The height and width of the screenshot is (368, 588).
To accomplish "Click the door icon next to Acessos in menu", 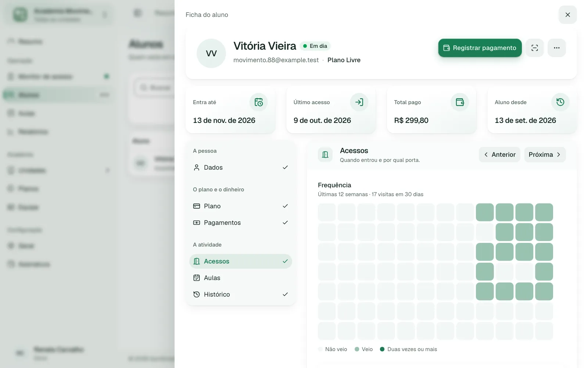I will click(197, 261).
